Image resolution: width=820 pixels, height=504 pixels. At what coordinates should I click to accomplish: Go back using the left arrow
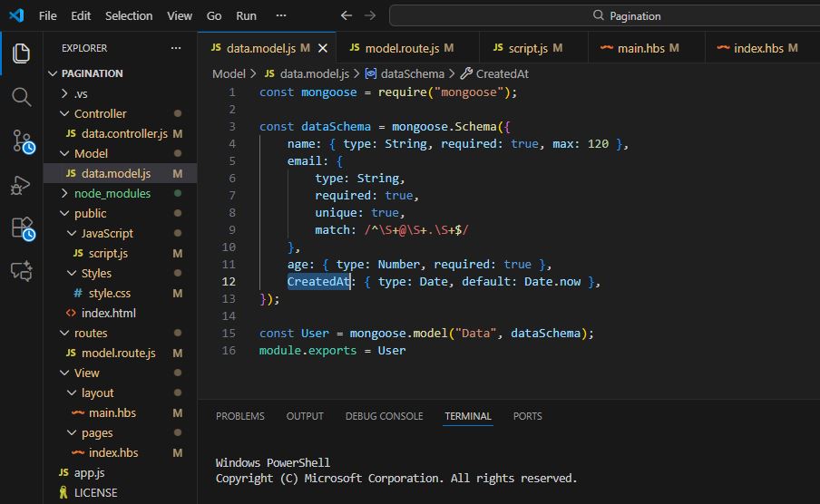point(346,15)
